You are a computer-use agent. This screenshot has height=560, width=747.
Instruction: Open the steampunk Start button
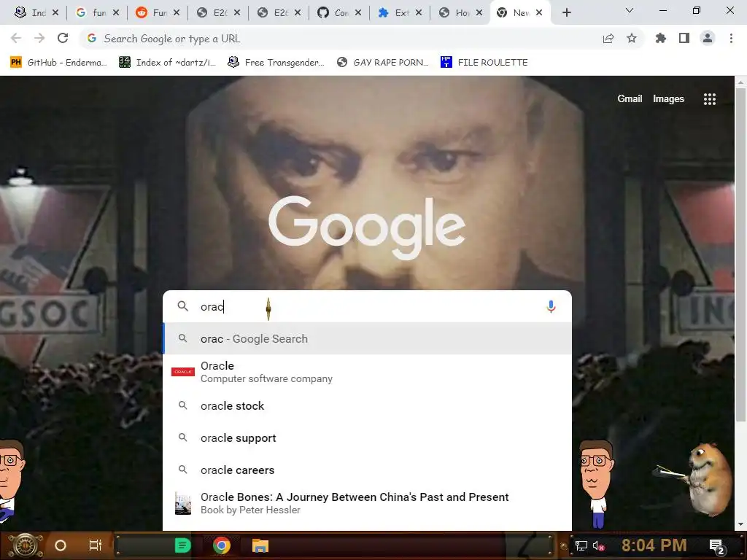pos(26,545)
